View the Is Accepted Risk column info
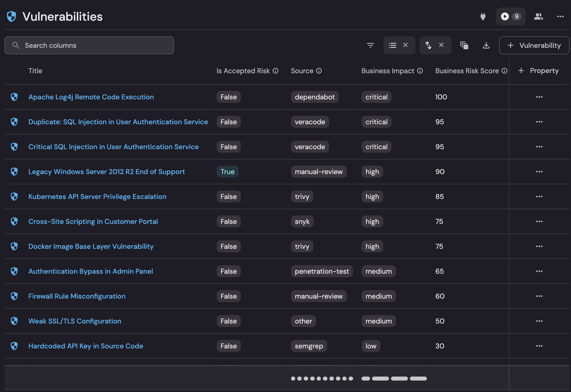This screenshot has height=392, width=571. coord(275,71)
